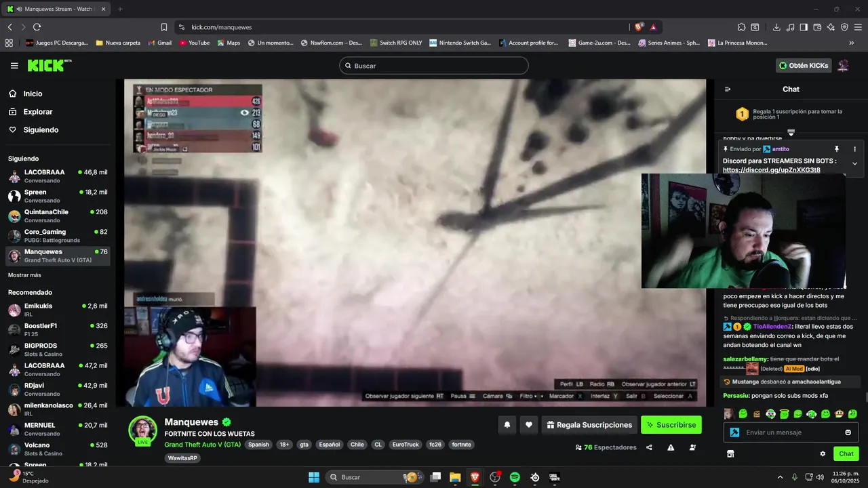
Task: Open Emikukis recommended channel
Action: [58, 310]
